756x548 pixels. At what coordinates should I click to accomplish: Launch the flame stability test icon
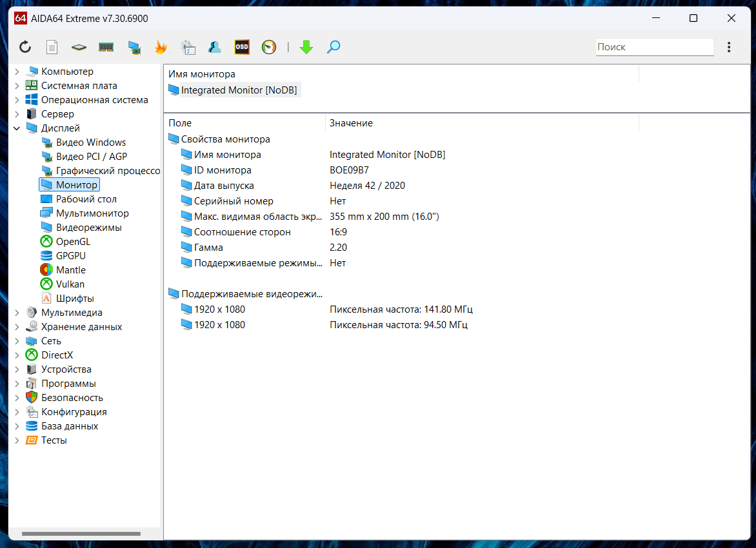point(161,47)
